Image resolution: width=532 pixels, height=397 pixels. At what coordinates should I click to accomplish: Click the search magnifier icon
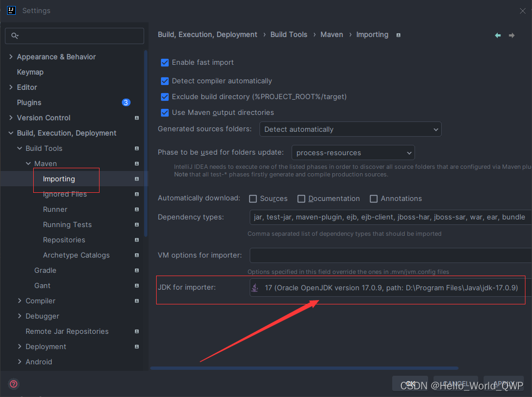[x=15, y=35]
